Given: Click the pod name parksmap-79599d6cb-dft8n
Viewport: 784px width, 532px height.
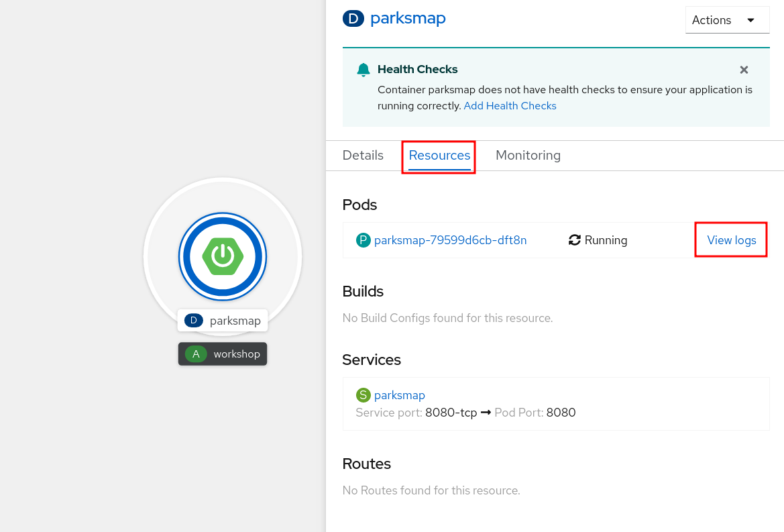Looking at the screenshot, I should pos(449,240).
